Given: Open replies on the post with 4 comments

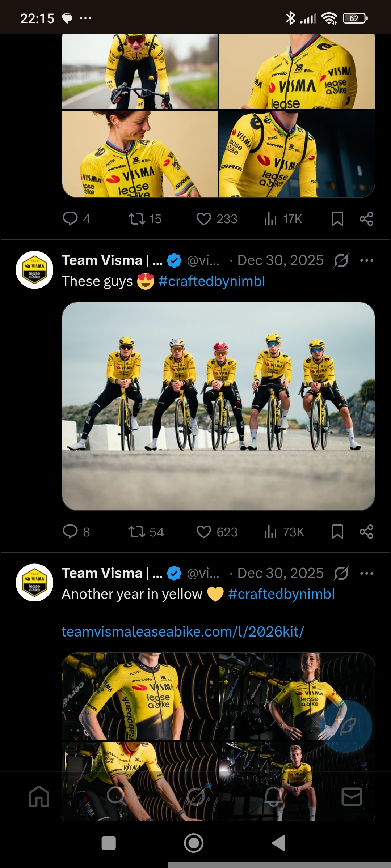Looking at the screenshot, I should [70, 219].
